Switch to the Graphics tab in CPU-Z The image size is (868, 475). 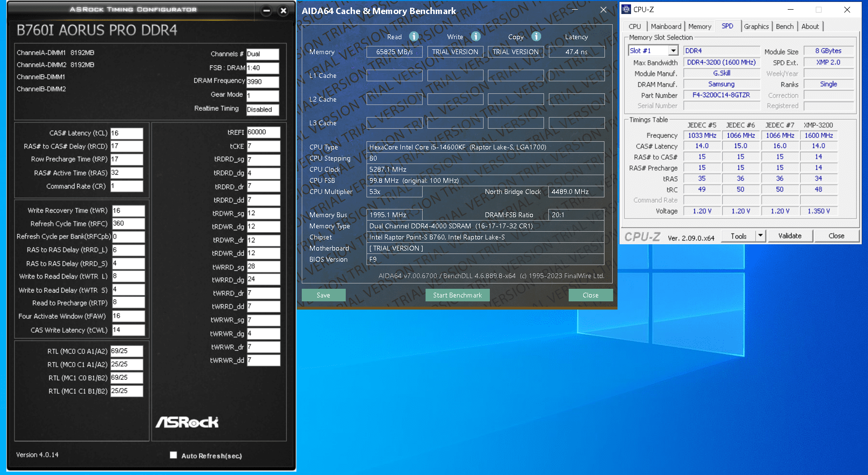point(756,27)
